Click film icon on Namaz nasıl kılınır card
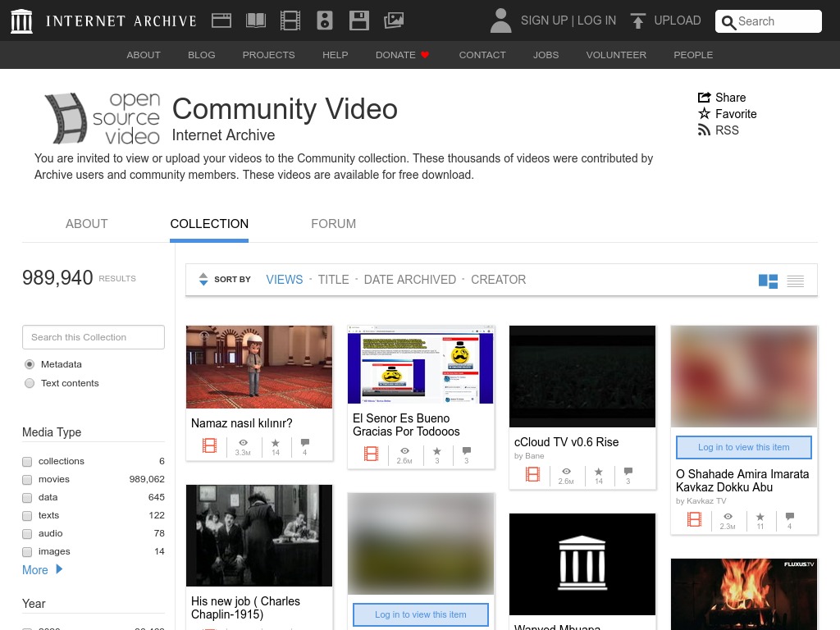The image size is (840, 630). tap(209, 445)
